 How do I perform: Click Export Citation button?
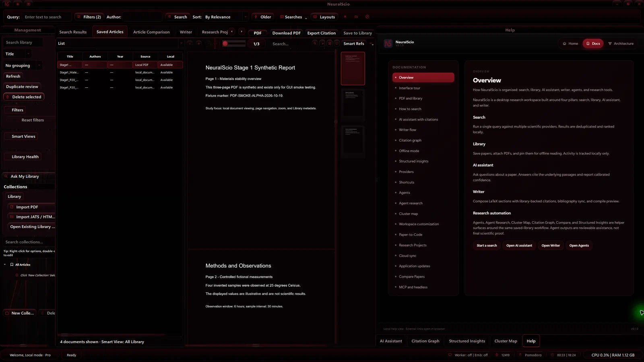321,33
